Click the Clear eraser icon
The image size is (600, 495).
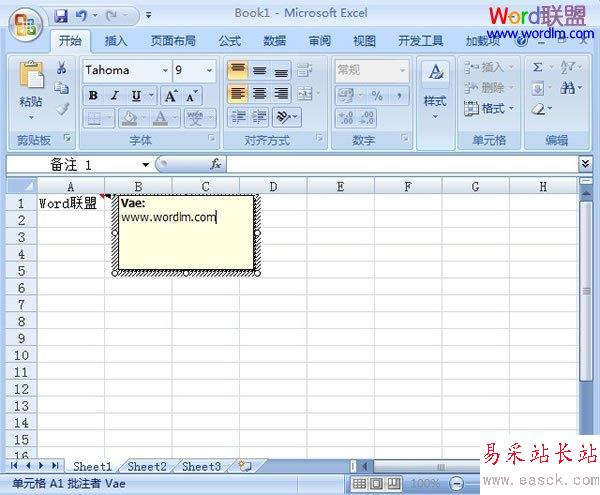click(541, 109)
